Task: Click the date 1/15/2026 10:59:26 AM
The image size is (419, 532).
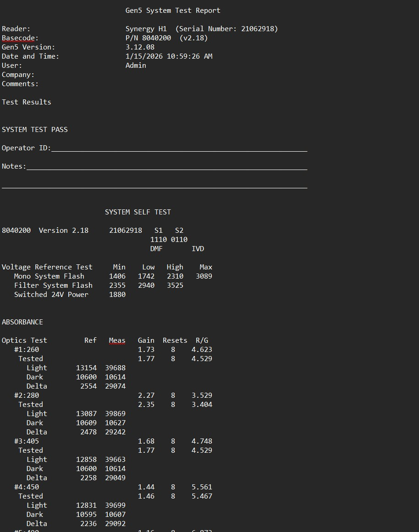Action: point(169,56)
